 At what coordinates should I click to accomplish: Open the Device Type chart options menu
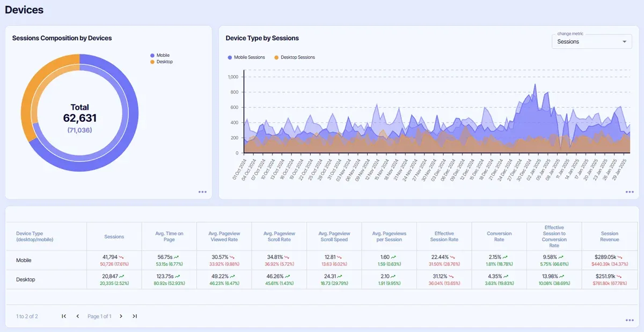coord(630,191)
